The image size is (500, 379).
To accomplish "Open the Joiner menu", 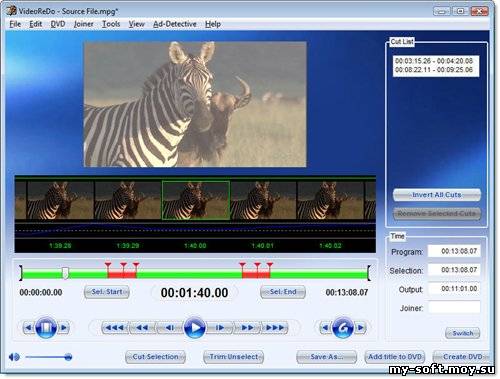I will pos(83,24).
